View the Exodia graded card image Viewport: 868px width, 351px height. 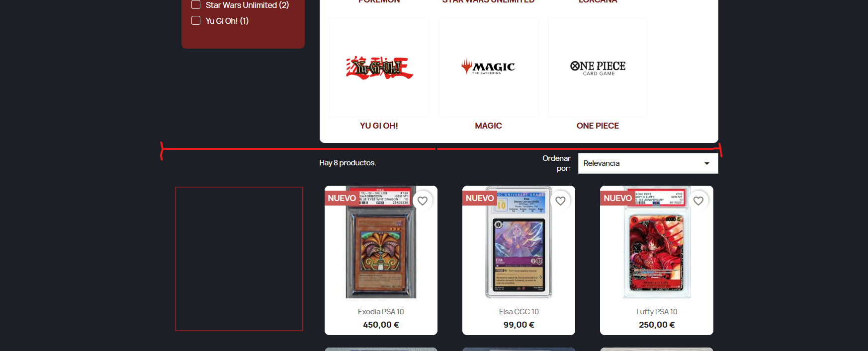381,242
